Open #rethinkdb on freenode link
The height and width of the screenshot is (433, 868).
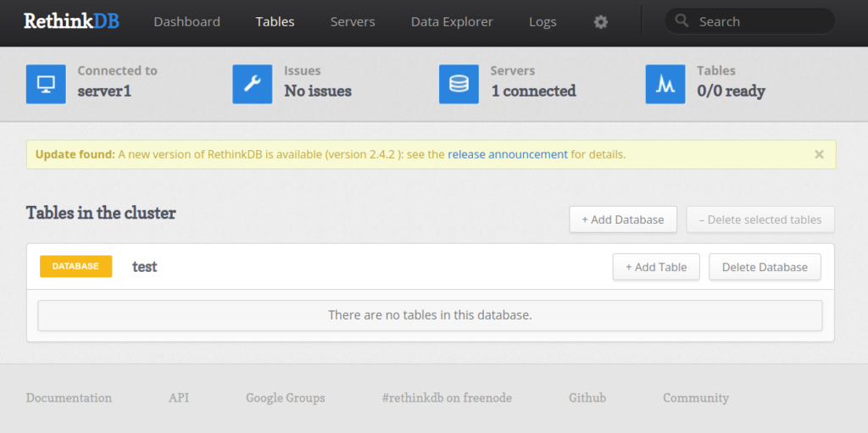click(447, 398)
